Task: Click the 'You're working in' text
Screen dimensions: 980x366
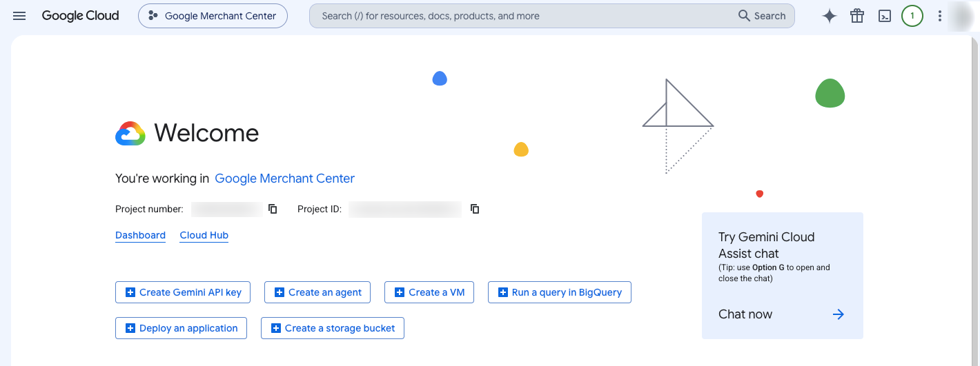Action: pos(162,179)
